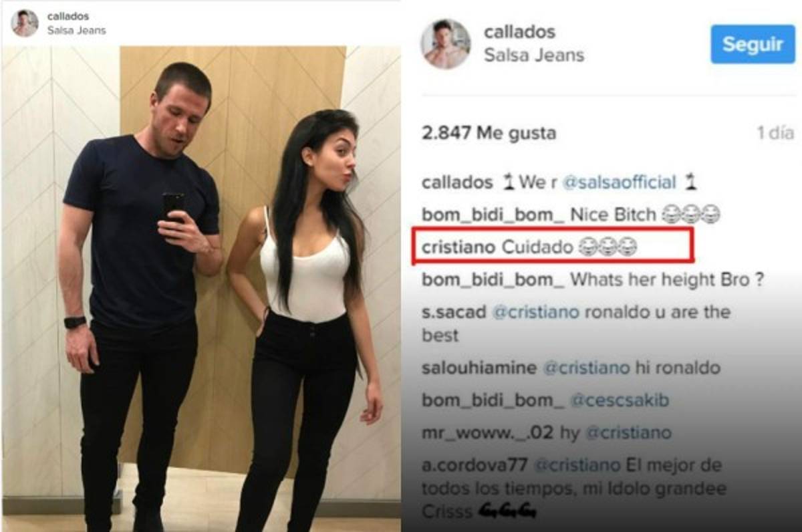Screen dimensions: 802x532
Task: Click @cristiano mention in salouhiamine comment
Action: (x=585, y=368)
